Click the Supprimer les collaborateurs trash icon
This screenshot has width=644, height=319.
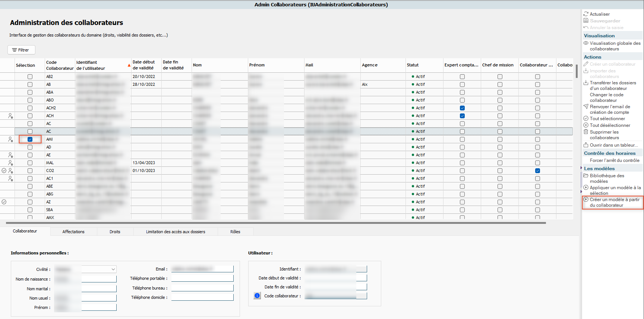pos(586,132)
